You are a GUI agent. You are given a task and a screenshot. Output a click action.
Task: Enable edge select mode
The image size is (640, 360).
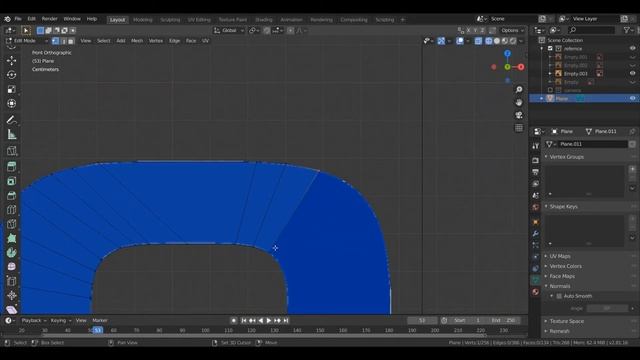point(63,41)
